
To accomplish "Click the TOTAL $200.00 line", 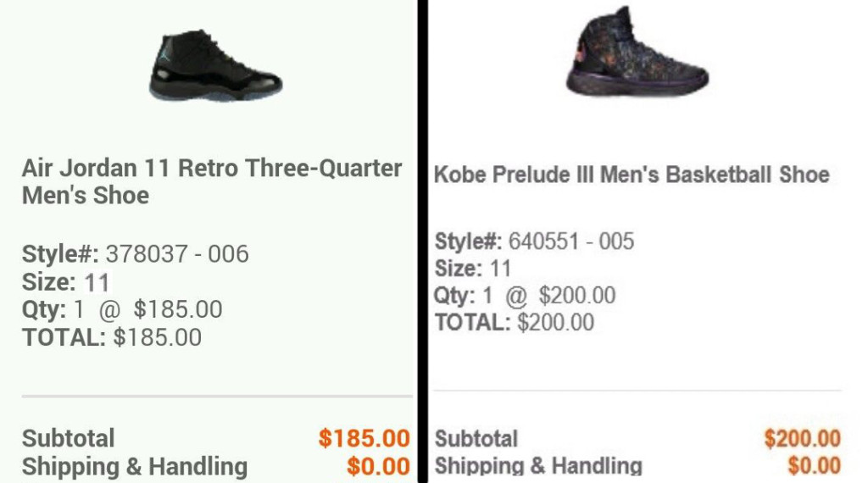I will tap(515, 323).
